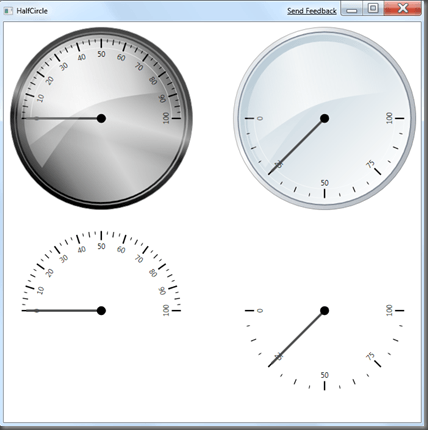The image size is (428, 430).
Task: Click the 100 label on chrome gauge
Action: coord(166,118)
